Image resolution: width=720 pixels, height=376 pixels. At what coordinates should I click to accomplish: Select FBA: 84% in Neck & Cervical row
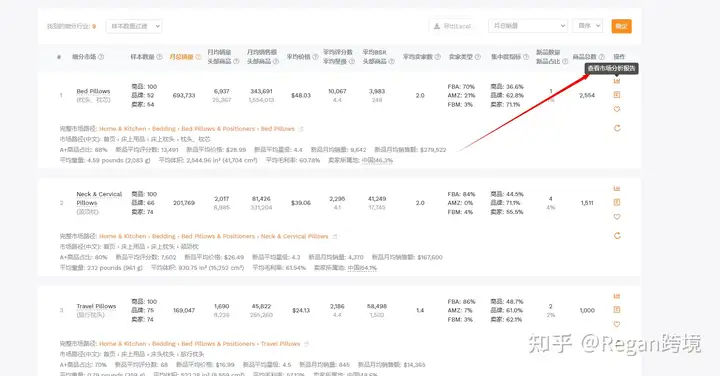click(461, 194)
